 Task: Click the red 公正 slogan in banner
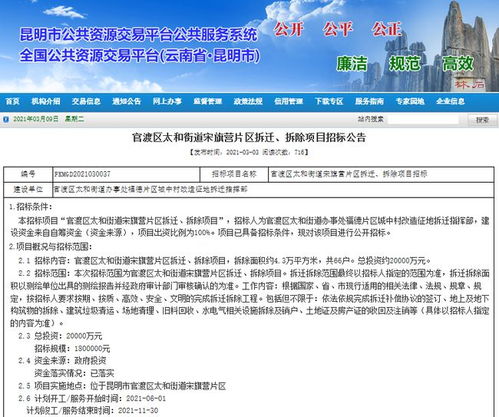tap(387, 29)
